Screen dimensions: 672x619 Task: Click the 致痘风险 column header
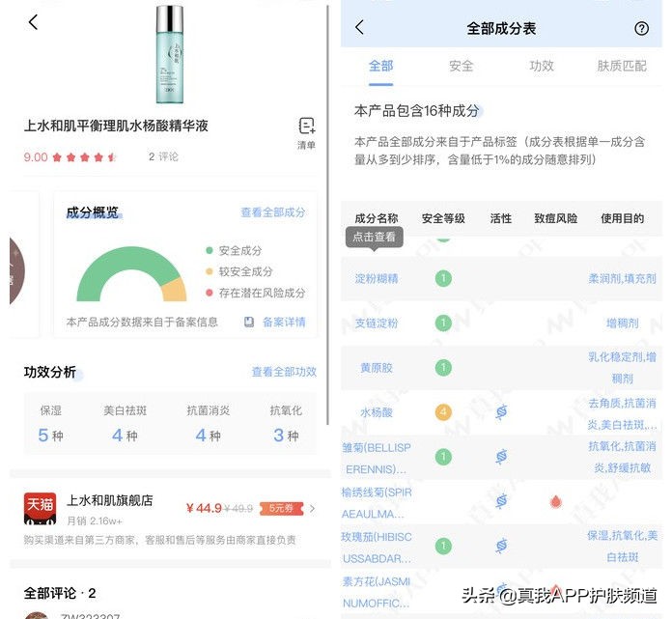coord(555,218)
